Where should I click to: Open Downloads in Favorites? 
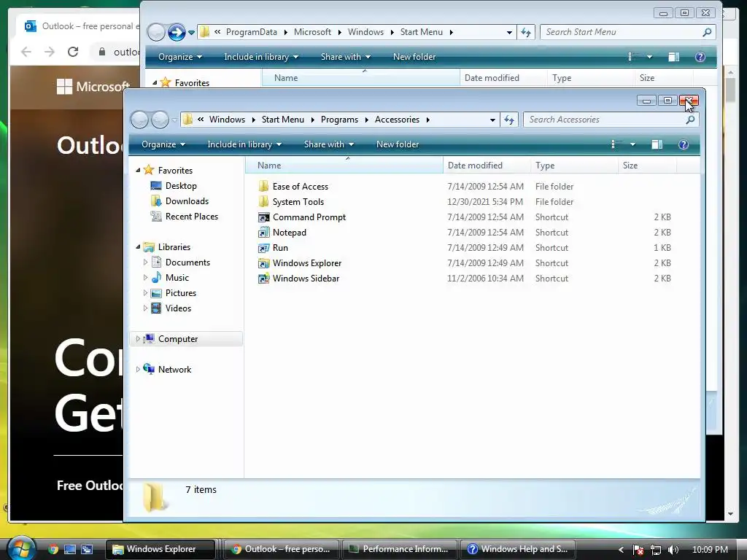(x=187, y=201)
